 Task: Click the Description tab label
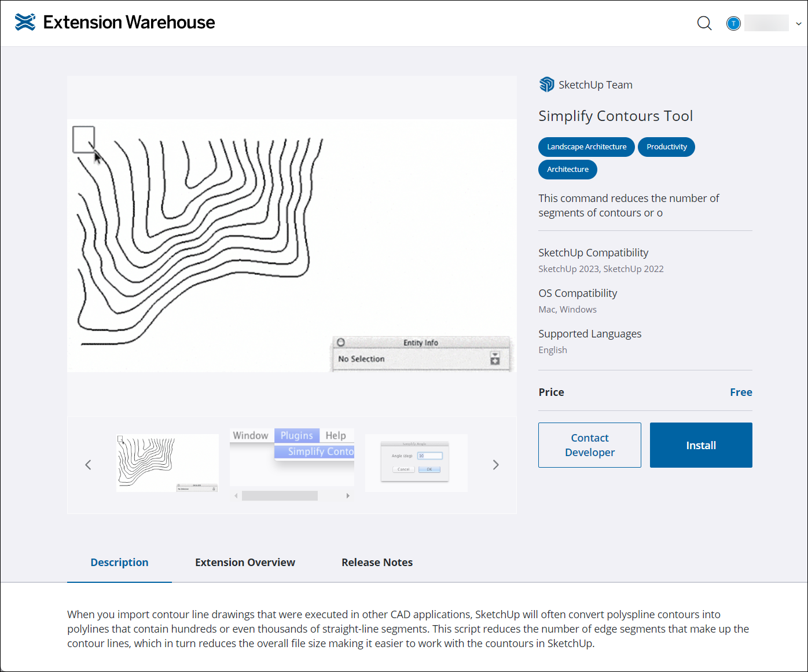click(119, 562)
